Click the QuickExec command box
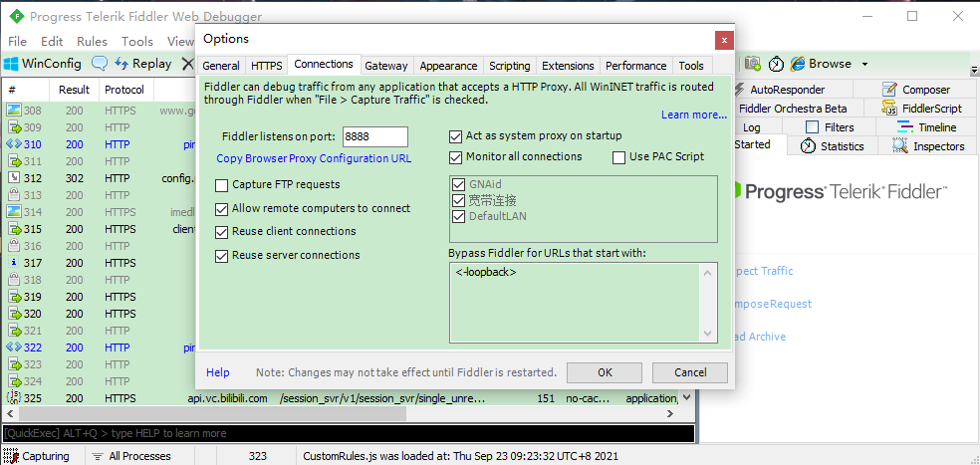The image size is (980, 465). click(349, 433)
